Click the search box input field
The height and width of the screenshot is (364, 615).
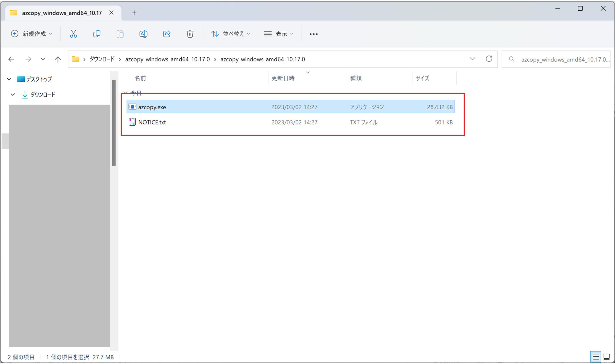tap(563, 59)
